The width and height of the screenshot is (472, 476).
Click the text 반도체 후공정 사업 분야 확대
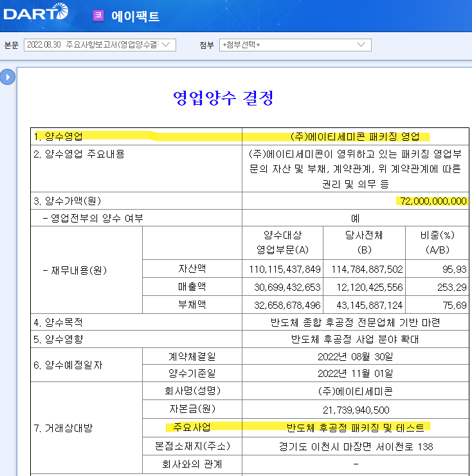coord(355,339)
